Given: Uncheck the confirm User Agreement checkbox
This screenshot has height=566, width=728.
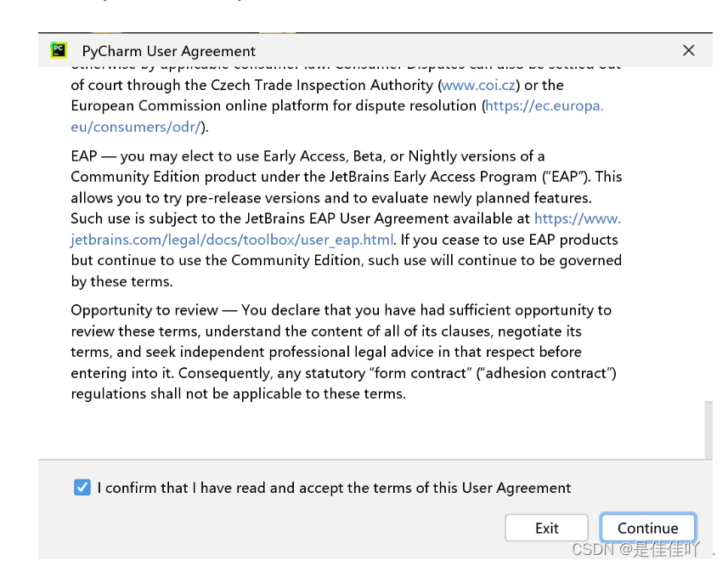Looking at the screenshot, I should coord(82,488).
